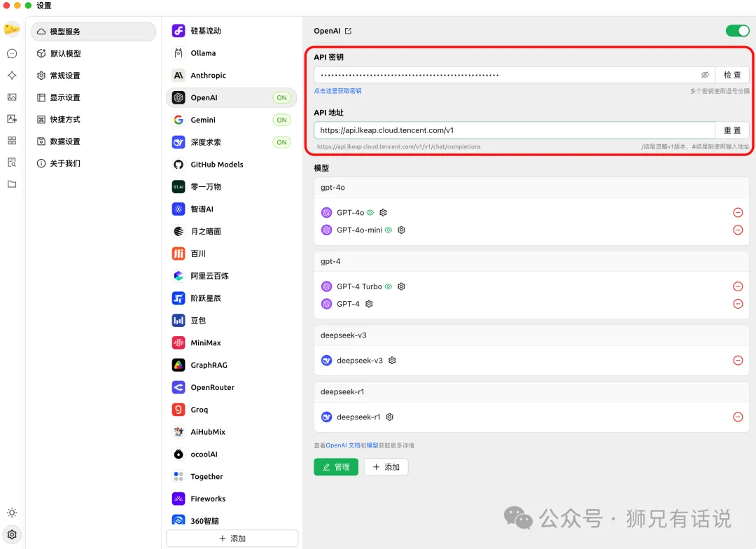The height and width of the screenshot is (549, 756).
Task: Remove the deepseek-v3 model
Action: pyautogui.click(x=738, y=361)
